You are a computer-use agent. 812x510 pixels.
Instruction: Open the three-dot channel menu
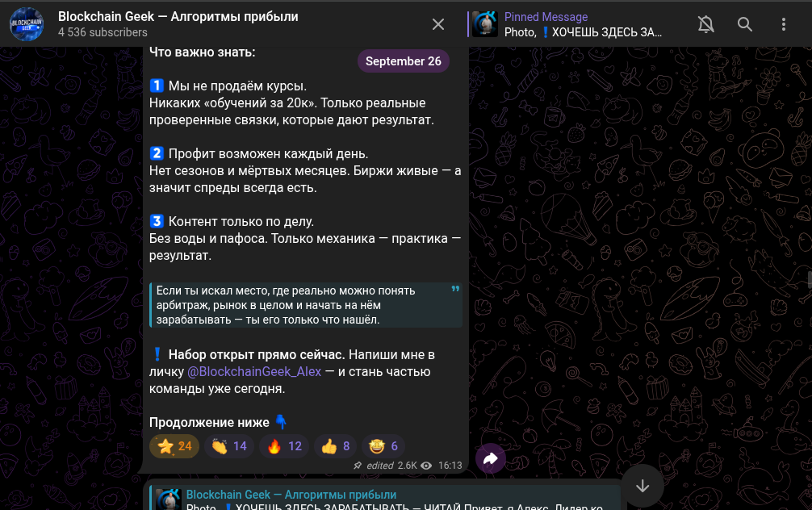[x=784, y=24]
